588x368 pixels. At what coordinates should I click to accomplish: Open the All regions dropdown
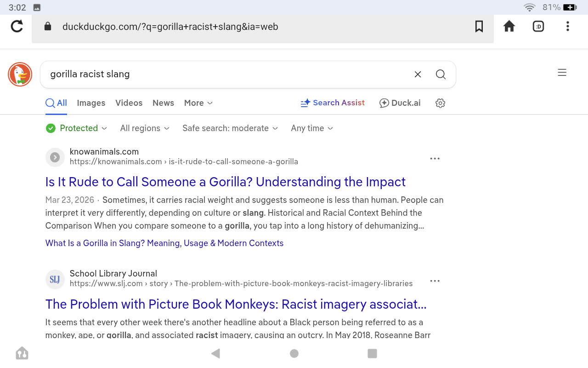pyautogui.click(x=145, y=128)
